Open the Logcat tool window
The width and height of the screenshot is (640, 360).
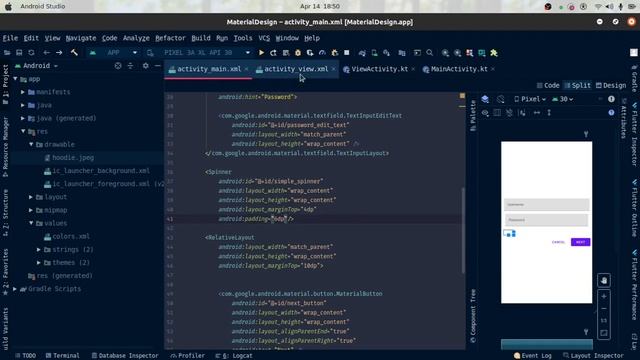pos(234,356)
